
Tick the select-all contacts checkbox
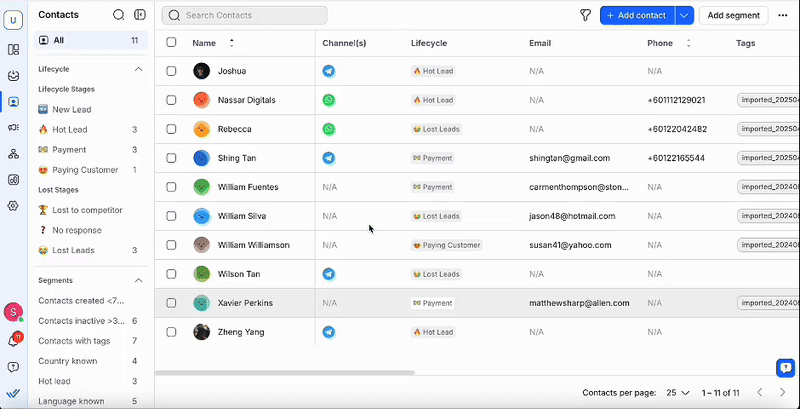coord(171,43)
